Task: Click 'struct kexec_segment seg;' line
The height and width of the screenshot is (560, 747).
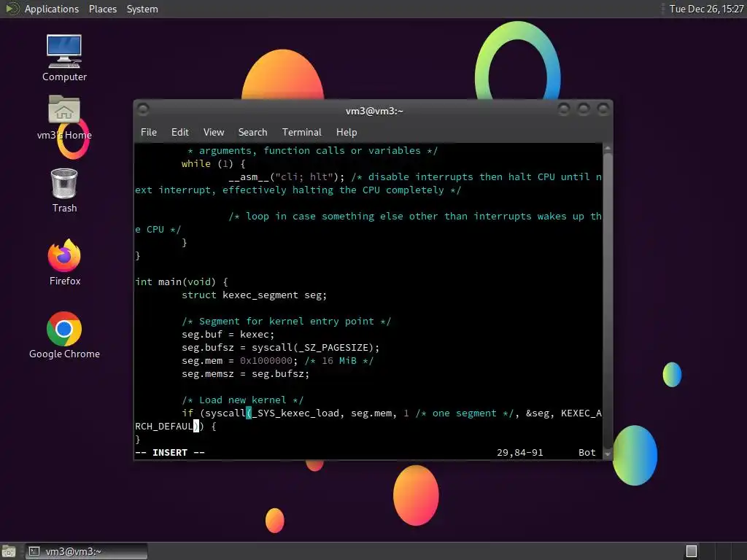Action: (254, 295)
